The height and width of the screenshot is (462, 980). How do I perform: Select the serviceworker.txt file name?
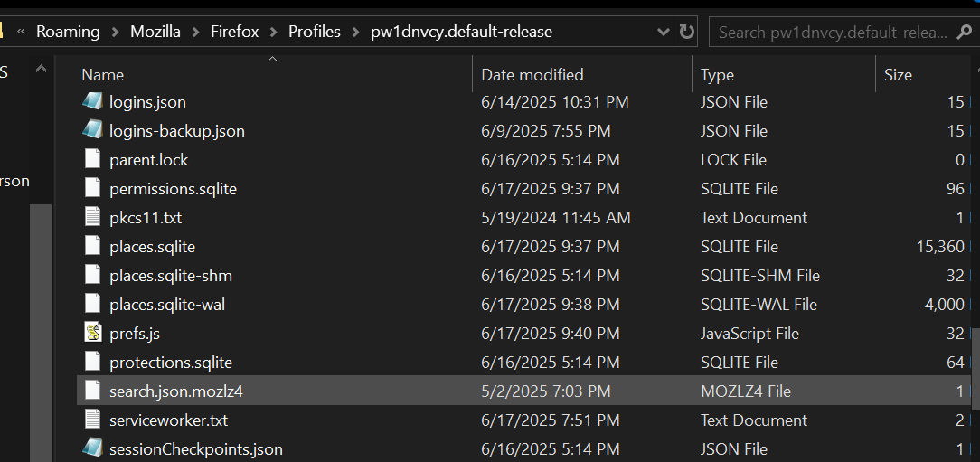(169, 420)
